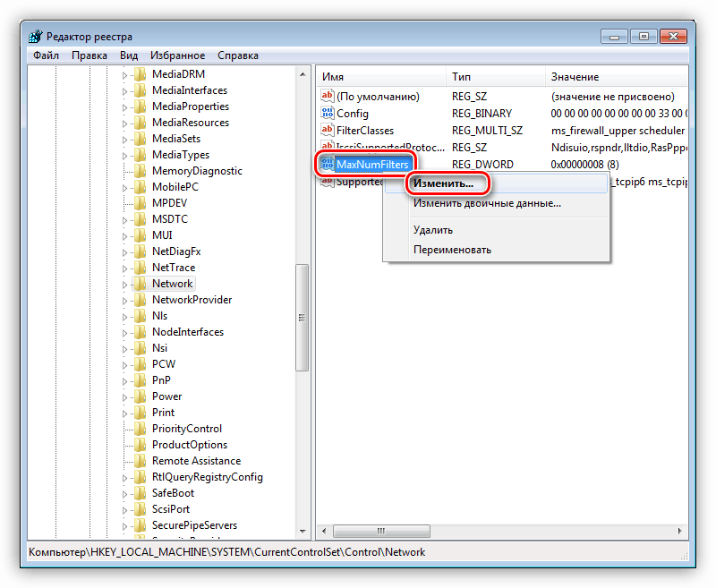Expand the SafeBoot key arrow
This screenshot has width=716, height=588.
pyautogui.click(x=124, y=494)
